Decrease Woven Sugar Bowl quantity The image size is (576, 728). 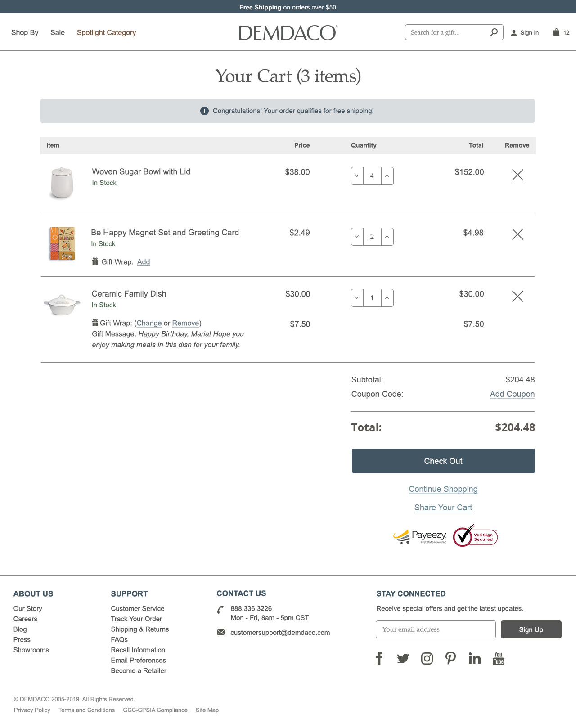pyautogui.click(x=357, y=176)
